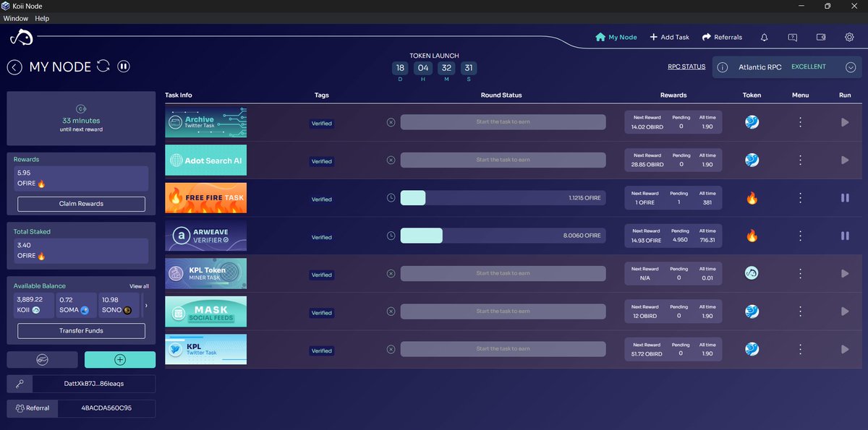Click the Free Fire Task banner thumbnail

[x=205, y=198]
